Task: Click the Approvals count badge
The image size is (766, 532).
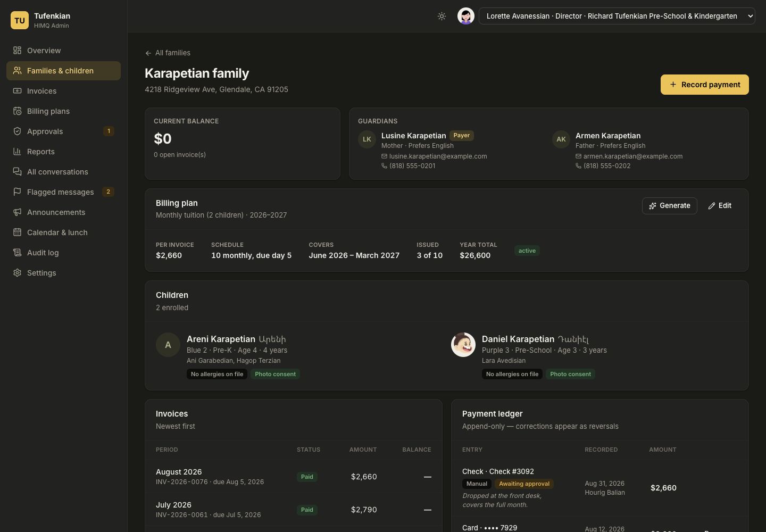Action: [x=109, y=131]
